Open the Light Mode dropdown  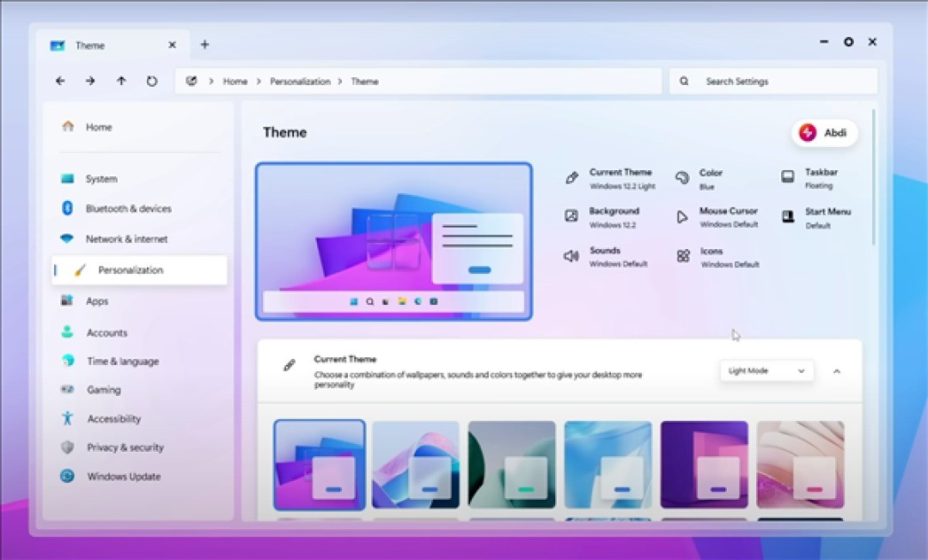tap(766, 371)
